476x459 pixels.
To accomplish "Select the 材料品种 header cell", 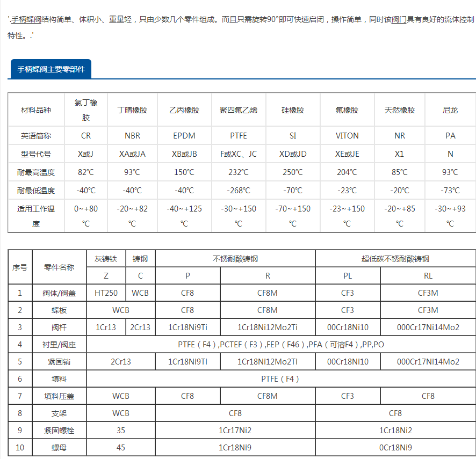I will (x=36, y=110).
